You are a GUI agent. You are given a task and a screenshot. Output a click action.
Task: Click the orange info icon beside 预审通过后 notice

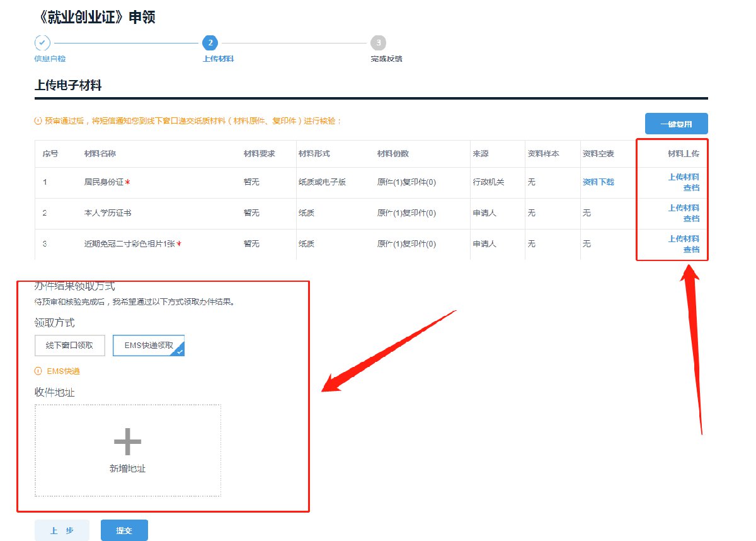click(38, 120)
